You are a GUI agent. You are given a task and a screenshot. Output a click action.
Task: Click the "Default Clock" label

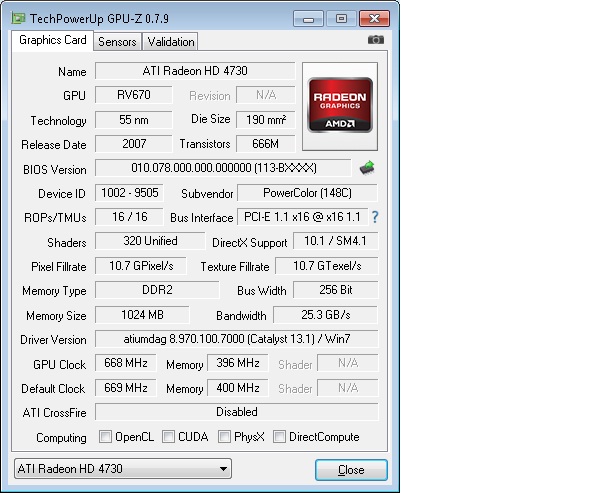tap(53, 389)
